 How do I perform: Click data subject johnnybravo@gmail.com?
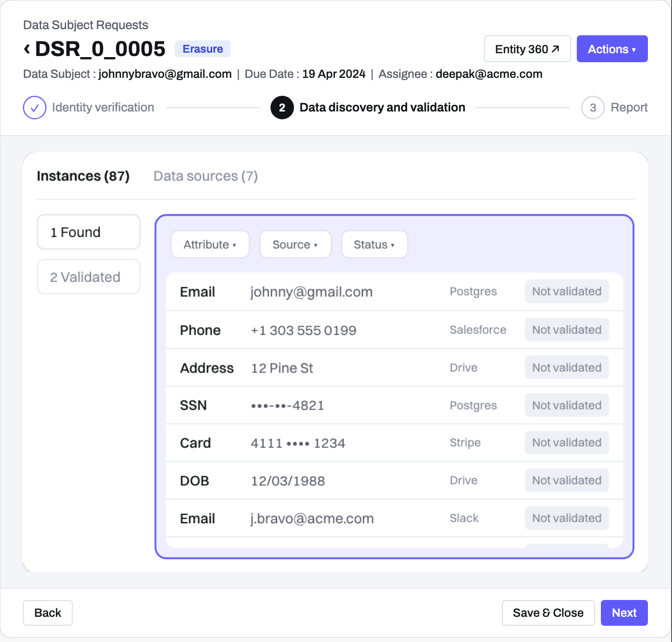[x=165, y=74]
